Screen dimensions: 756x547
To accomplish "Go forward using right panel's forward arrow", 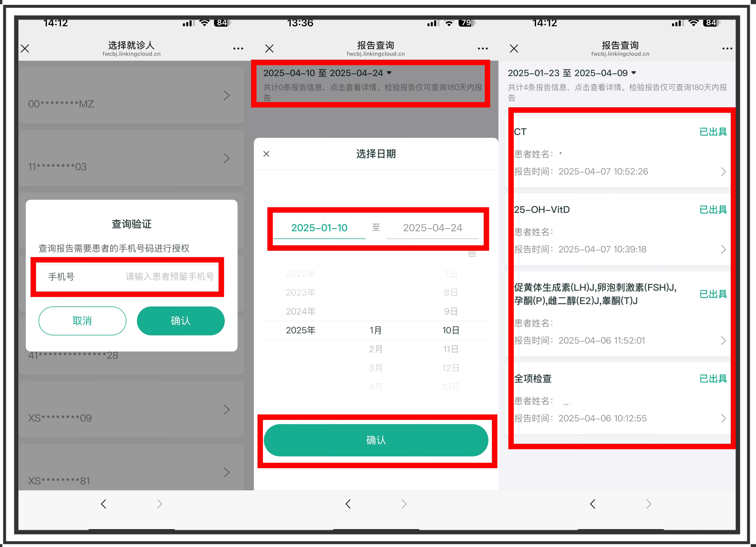I will point(649,504).
